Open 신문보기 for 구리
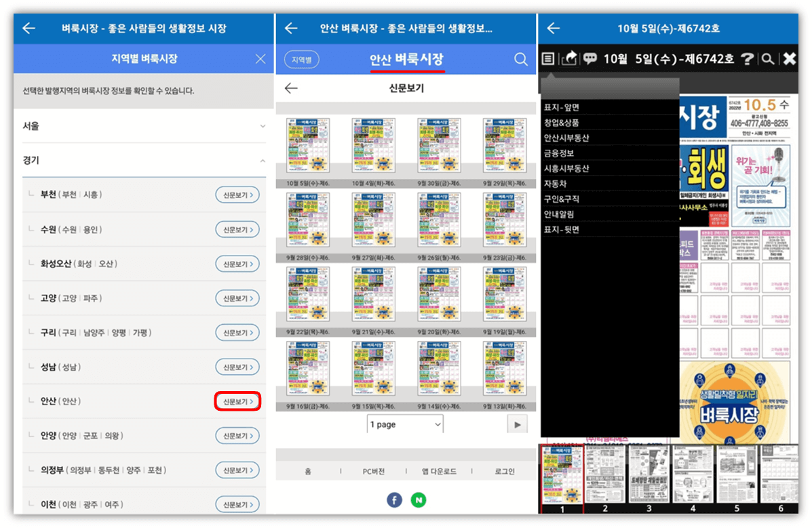 pyautogui.click(x=237, y=332)
